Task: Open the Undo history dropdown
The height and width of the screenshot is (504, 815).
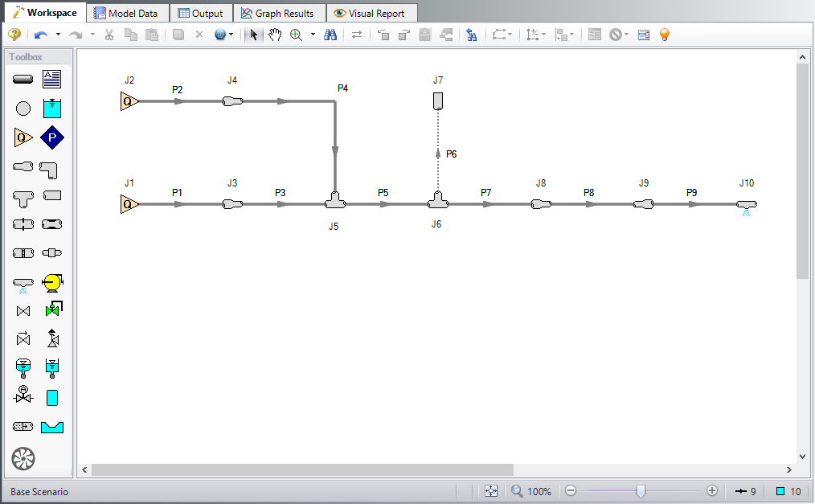Action: [x=59, y=35]
